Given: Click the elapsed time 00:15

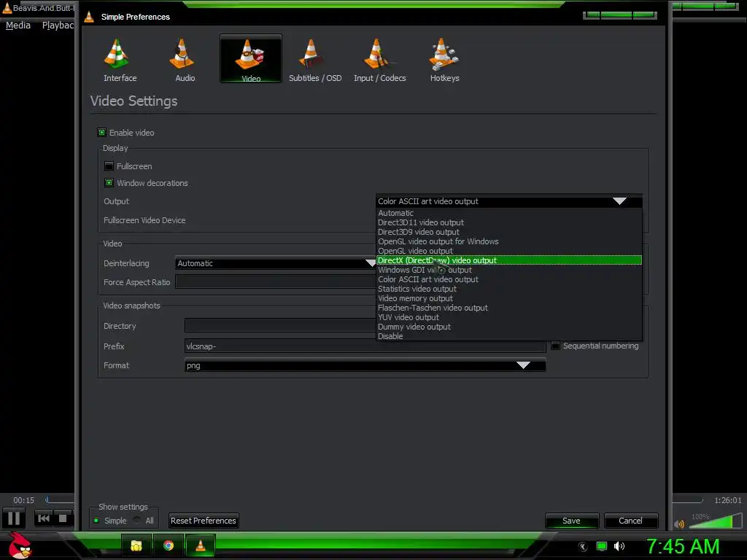Looking at the screenshot, I should [24, 500].
